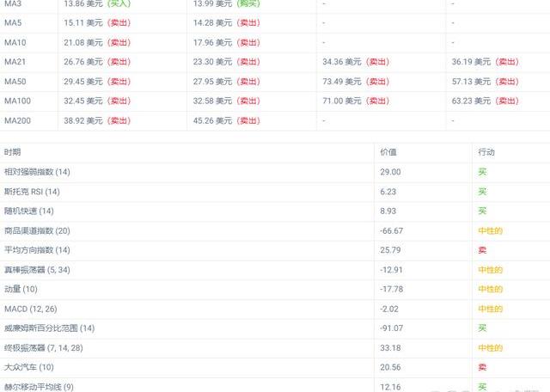Click the 行动 column header
The height and width of the screenshot is (392, 550).
tap(487, 152)
